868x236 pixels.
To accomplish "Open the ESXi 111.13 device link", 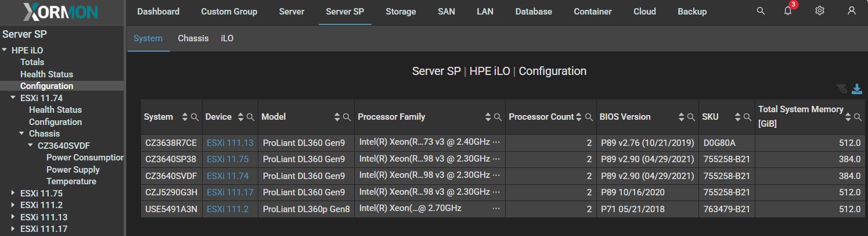I will (x=230, y=143).
